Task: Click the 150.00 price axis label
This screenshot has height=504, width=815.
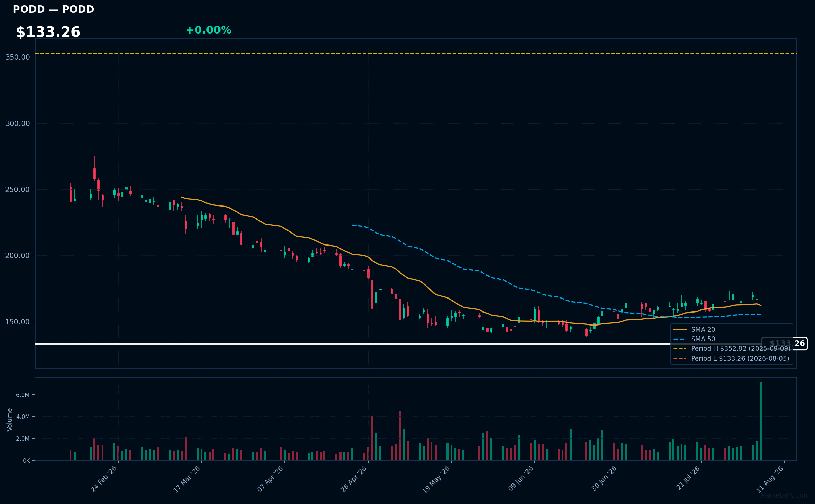Action: 18,322
